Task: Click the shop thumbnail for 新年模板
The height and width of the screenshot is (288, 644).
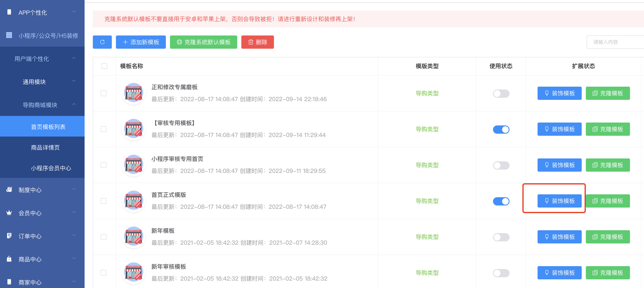Action: [x=134, y=236]
